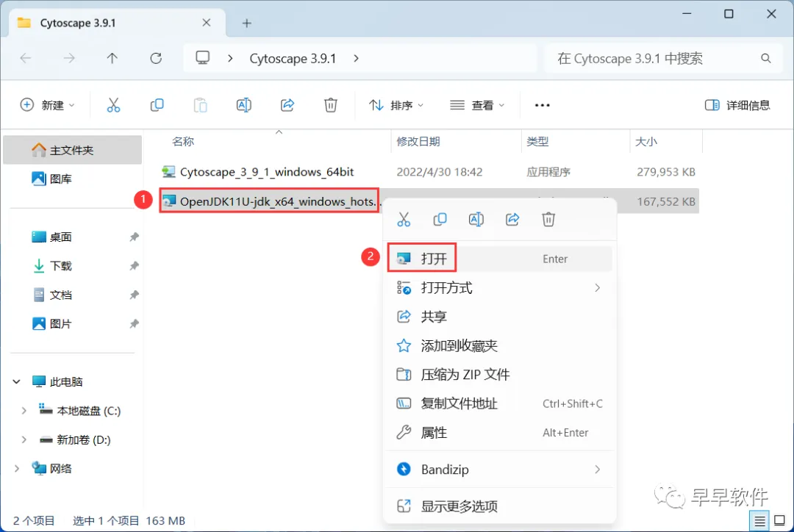Expand the 新加卷 (D:) node
Image resolution: width=794 pixels, height=532 pixels.
[x=24, y=439]
